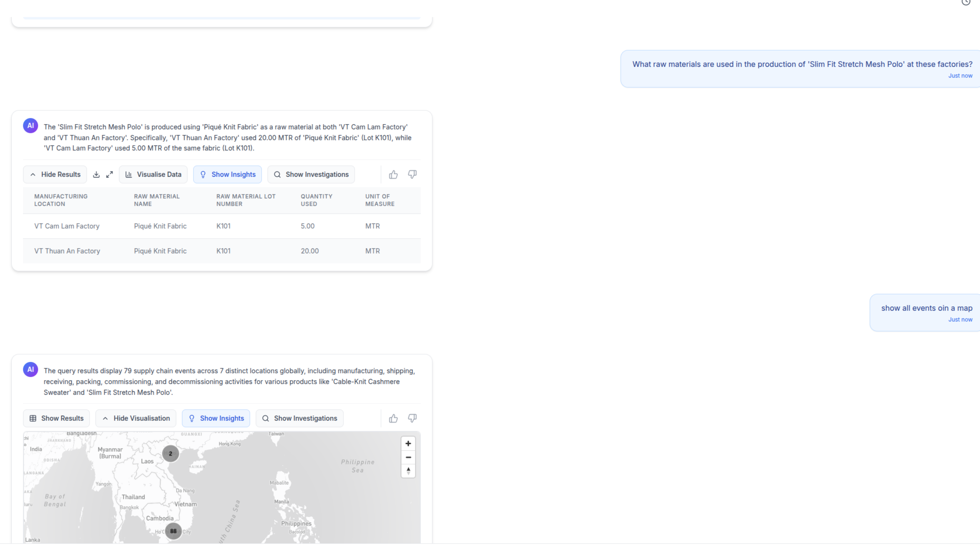Collapse the map with Hide Visualisation
Viewport: 980px width, 551px height.
(135, 418)
